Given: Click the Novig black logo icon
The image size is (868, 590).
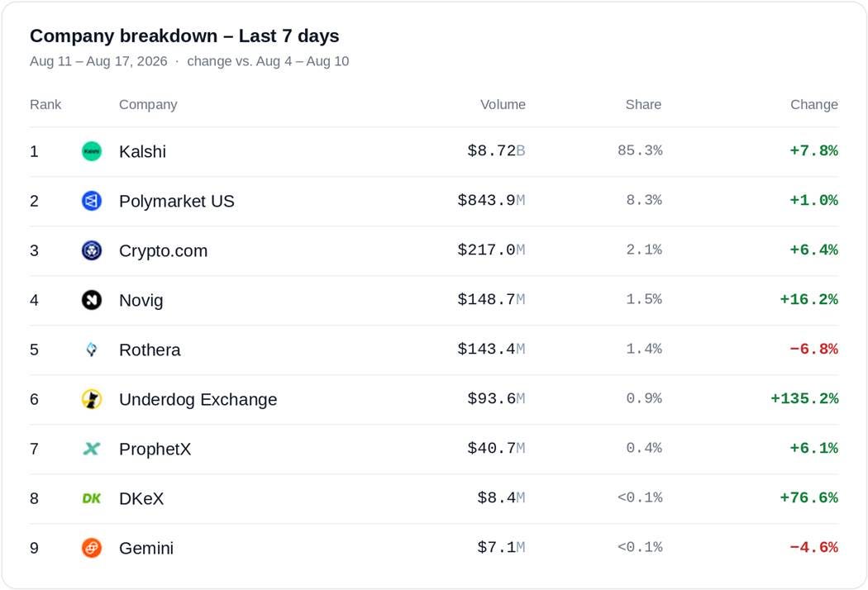Looking at the screenshot, I should coord(91,300).
